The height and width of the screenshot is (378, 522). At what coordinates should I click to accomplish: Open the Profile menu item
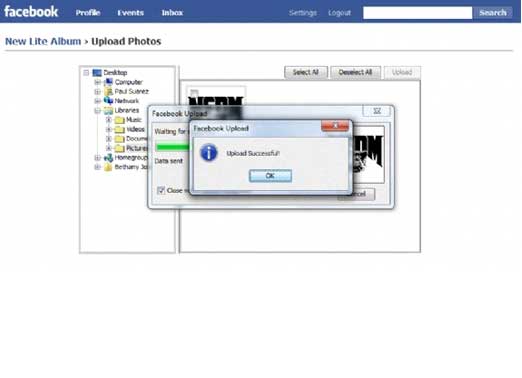[88, 13]
